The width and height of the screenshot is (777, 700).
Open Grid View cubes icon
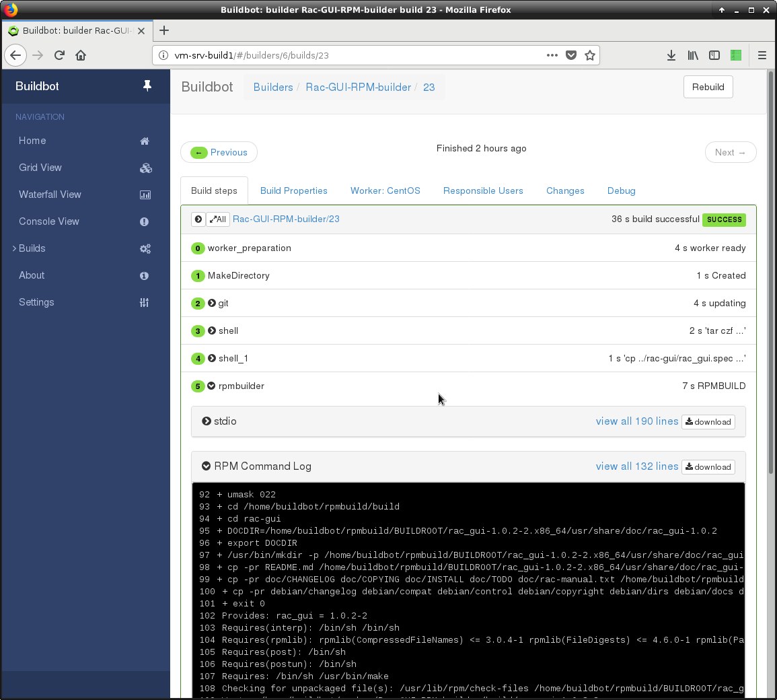tap(145, 168)
